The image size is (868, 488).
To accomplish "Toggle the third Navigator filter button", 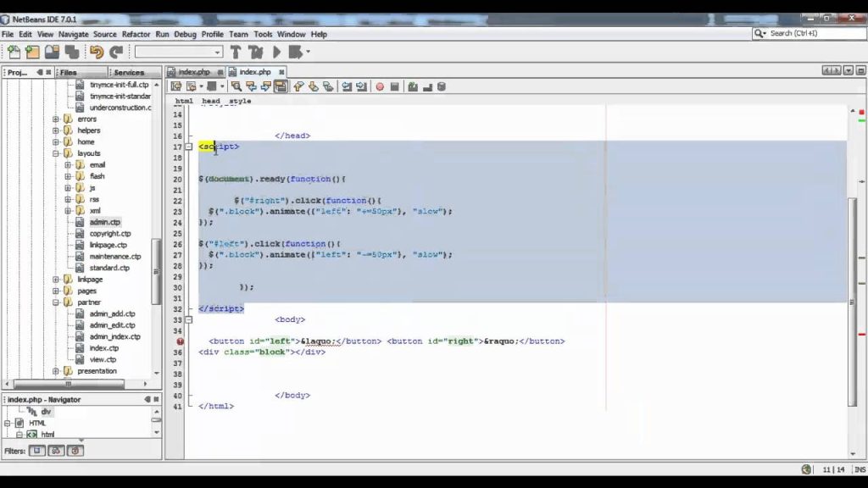I will pos(75,451).
